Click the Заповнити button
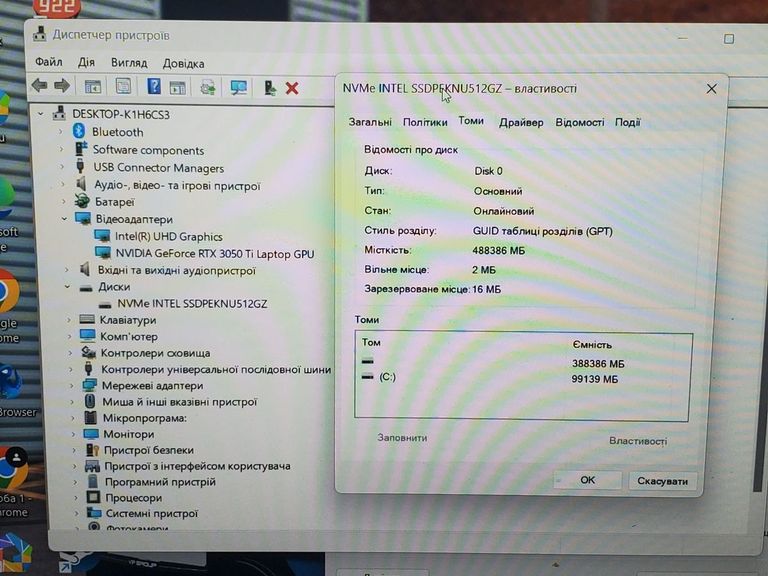This screenshot has width=768, height=576. [x=402, y=438]
